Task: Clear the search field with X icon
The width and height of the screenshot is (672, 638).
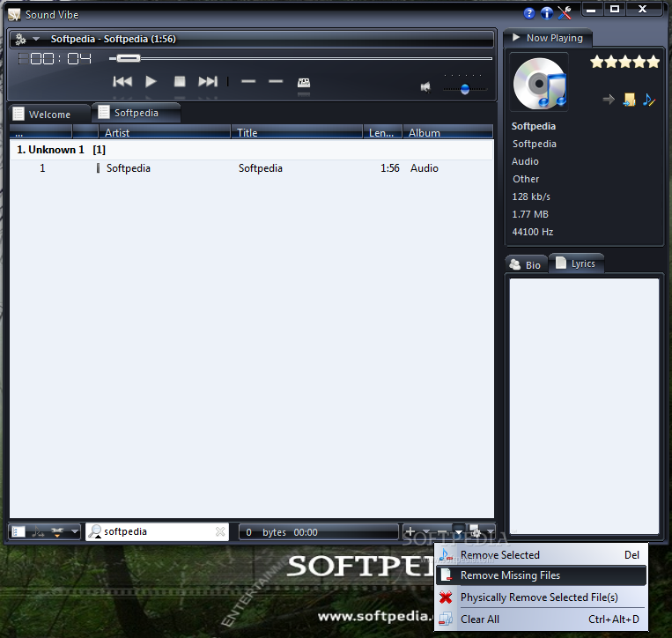Action: (x=220, y=531)
